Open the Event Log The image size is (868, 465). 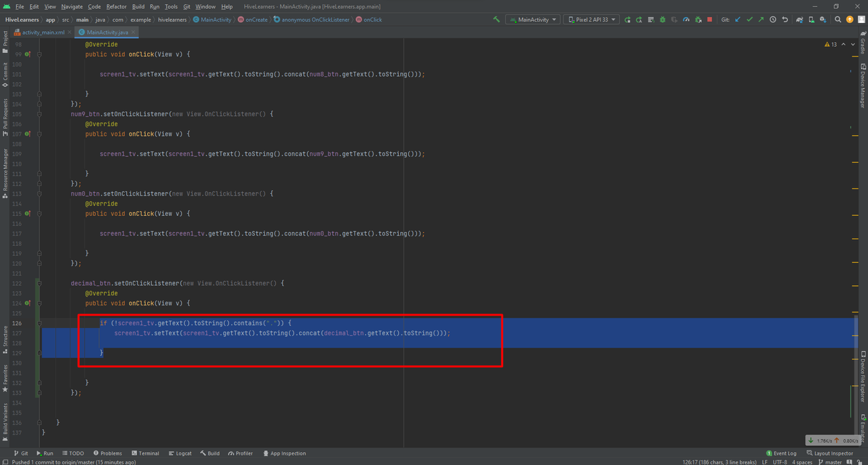781,453
